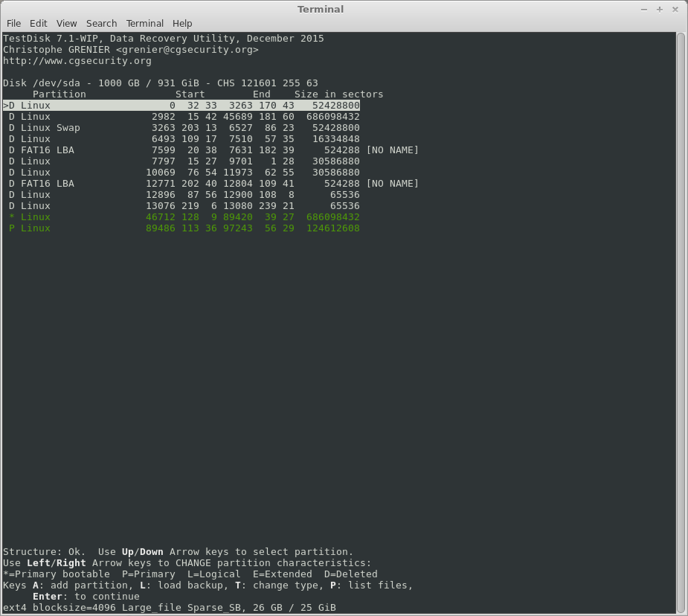Open the Search menu
Viewport: 688px width, 616px height.
[x=101, y=23]
